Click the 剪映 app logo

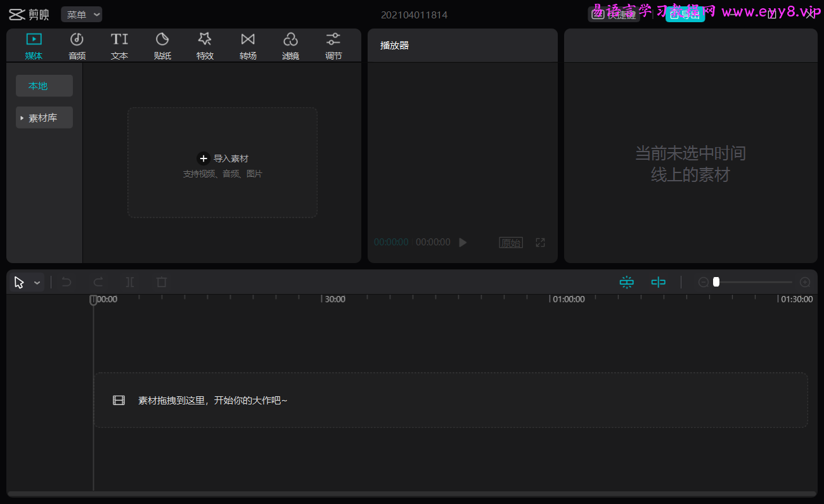pos(29,15)
